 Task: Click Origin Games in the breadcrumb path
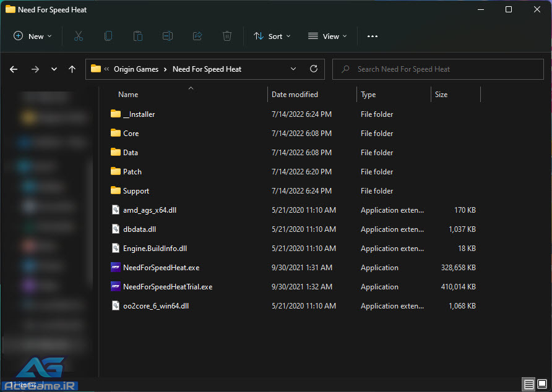pos(136,69)
